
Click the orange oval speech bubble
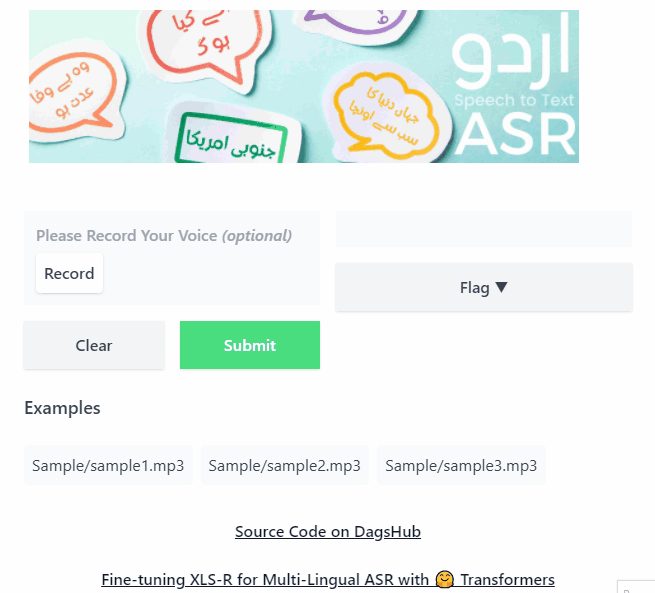click(71, 93)
